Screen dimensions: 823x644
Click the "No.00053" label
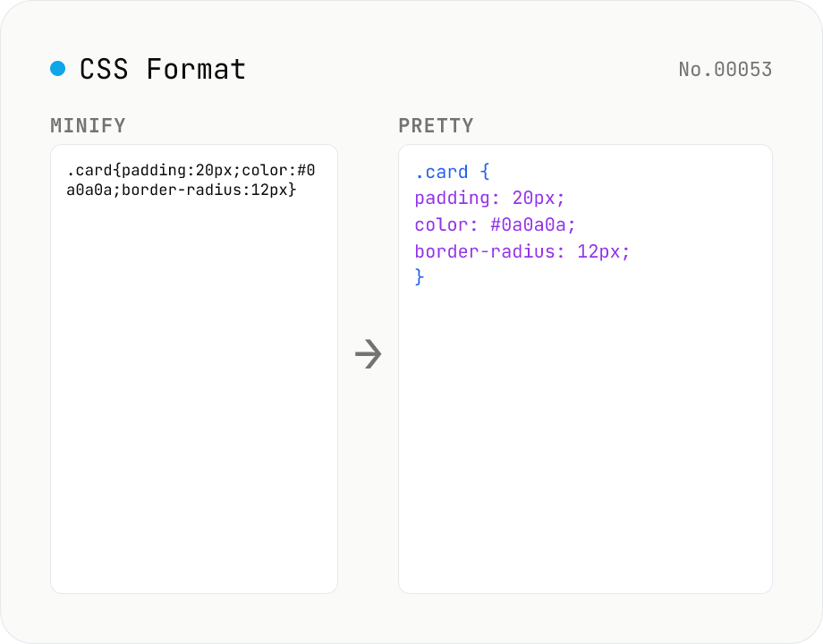click(x=725, y=69)
